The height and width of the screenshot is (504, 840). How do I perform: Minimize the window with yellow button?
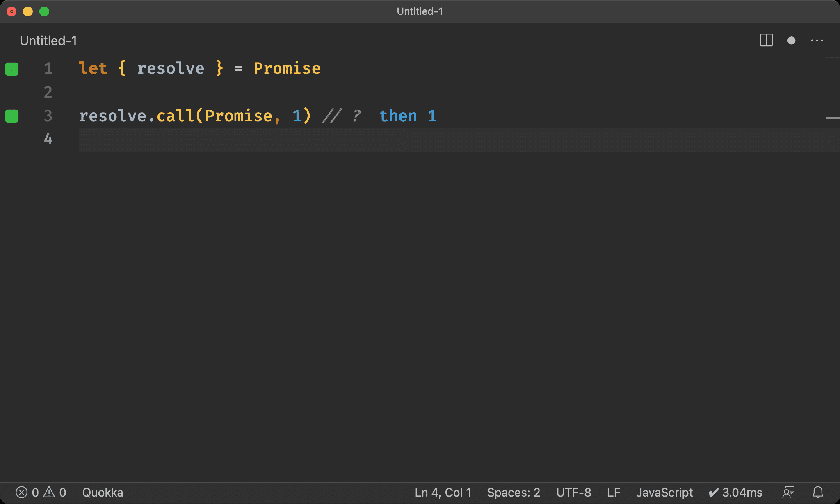coord(28,11)
